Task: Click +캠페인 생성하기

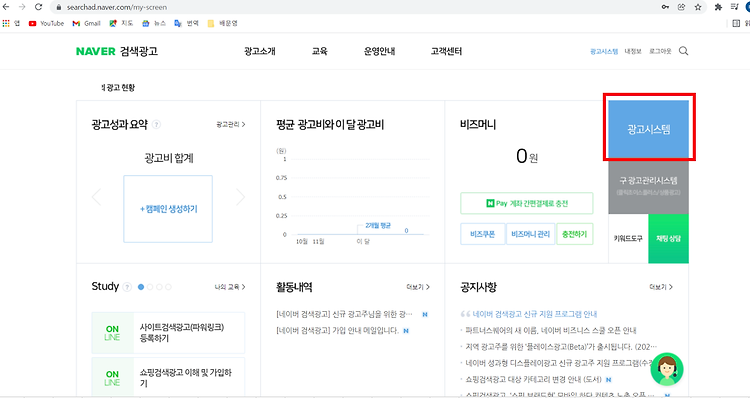Action: tap(168, 209)
